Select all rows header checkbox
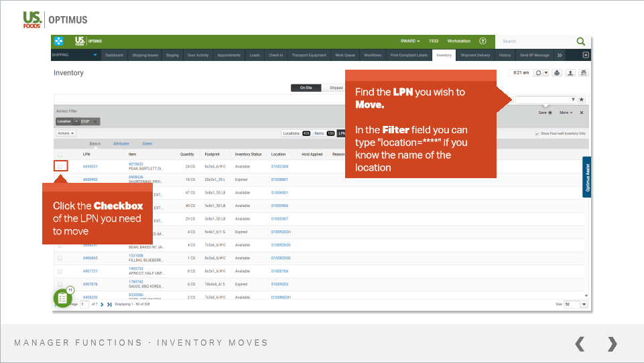Image resolution: width=644 pixels, height=363 pixels. click(x=60, y=155)
